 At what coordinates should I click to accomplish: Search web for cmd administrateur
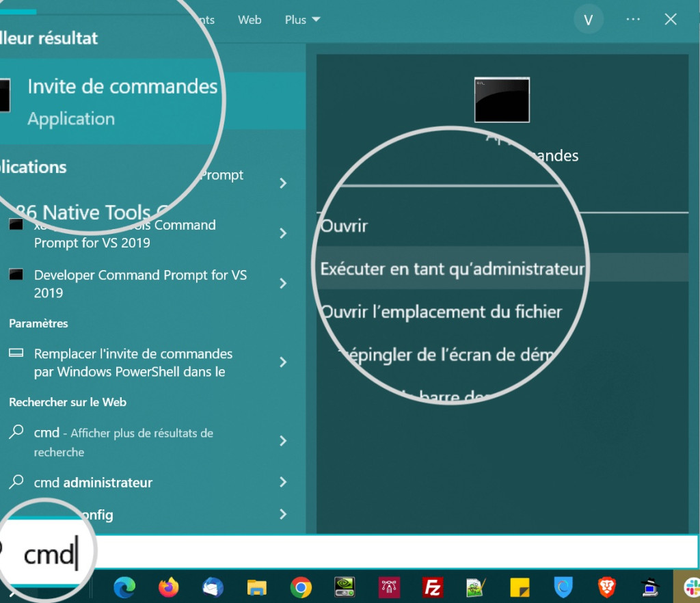pos(93,483)
